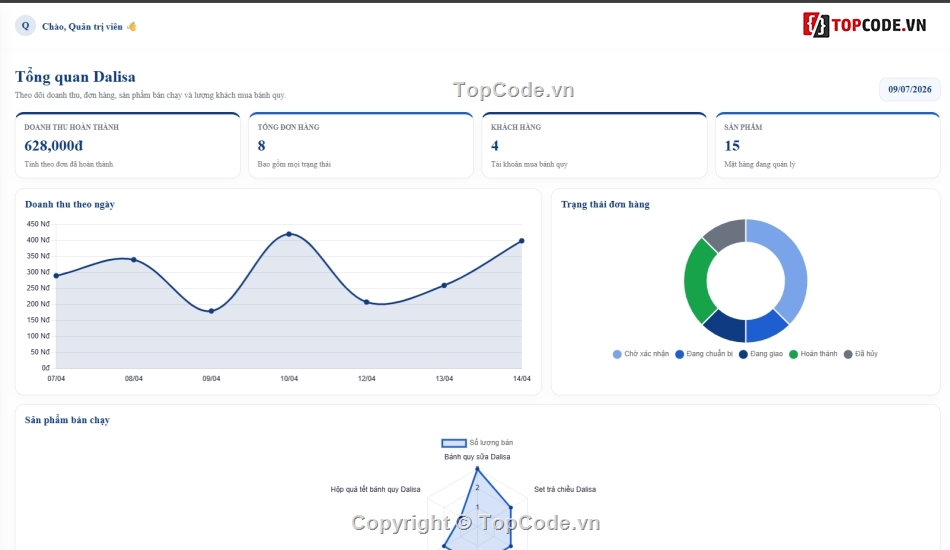This screenshot has height=550, width=950.
Task: Click the '450 Nđ' axis label
Action: point(38,224)
